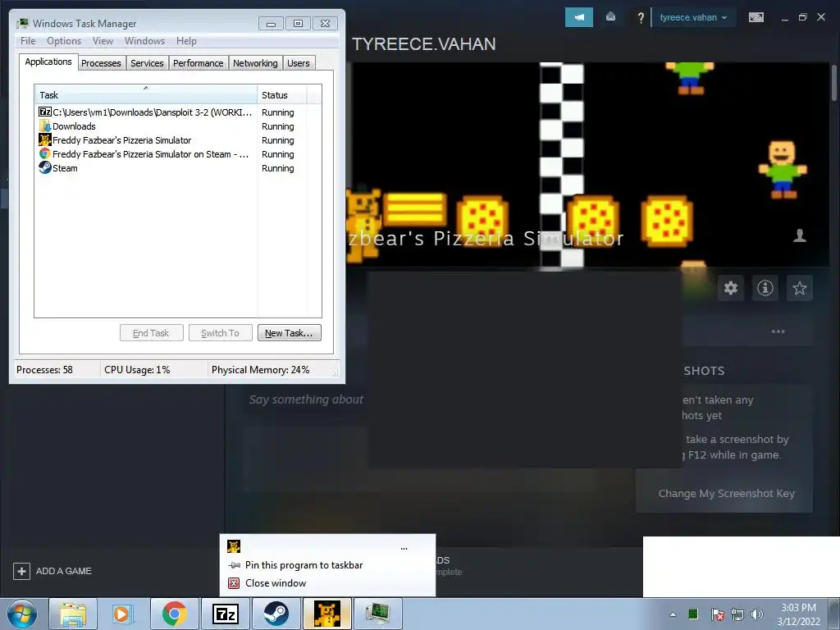Open the three-dots more options in Steam
Screen dimensions: 840x630
point(778,331)
